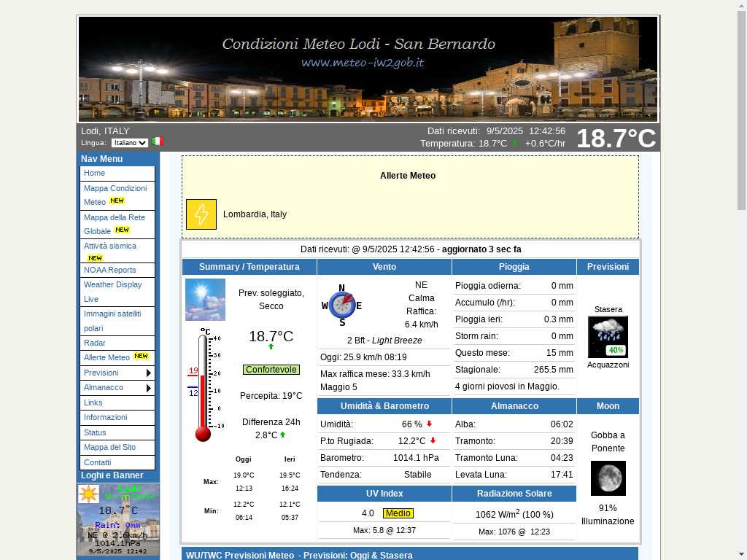
Task: Open Weather Display Live page
Action: click(x=117, y=292)
